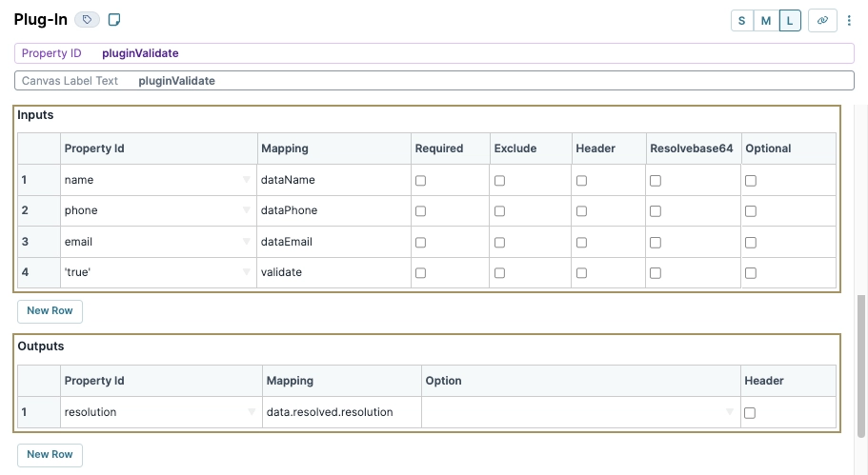This screenshot has width=868, height=475.
Task: Check Required for the 'true' row
Action: coord(421,273)
